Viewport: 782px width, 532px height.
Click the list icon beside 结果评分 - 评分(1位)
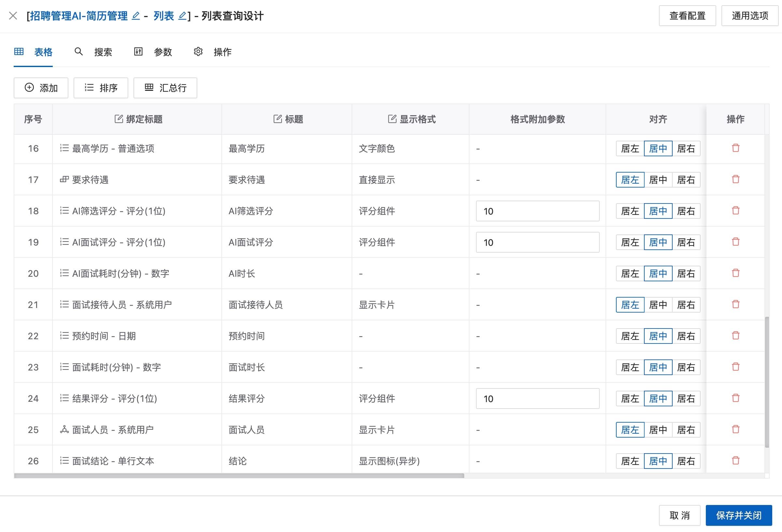pos(64,398)
